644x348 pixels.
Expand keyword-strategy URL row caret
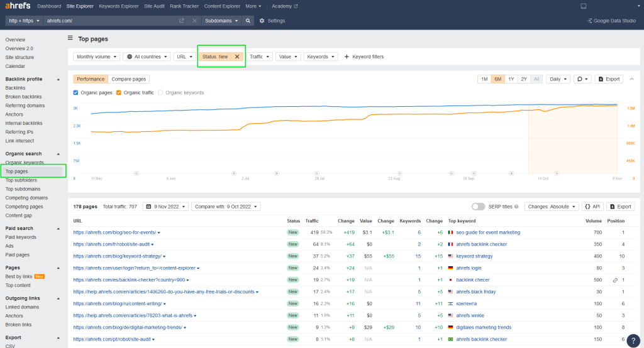(164, 257)
